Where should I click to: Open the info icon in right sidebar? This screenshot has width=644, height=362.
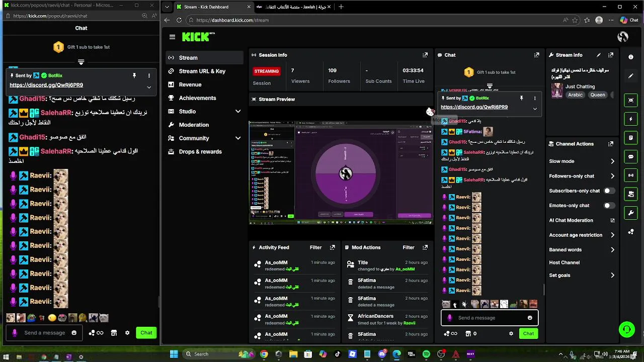pos(631,57)
